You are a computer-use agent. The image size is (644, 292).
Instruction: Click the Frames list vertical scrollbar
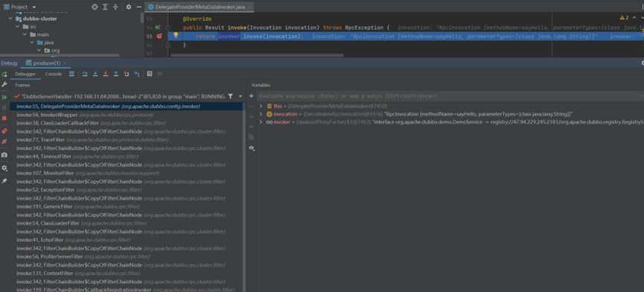244,197
